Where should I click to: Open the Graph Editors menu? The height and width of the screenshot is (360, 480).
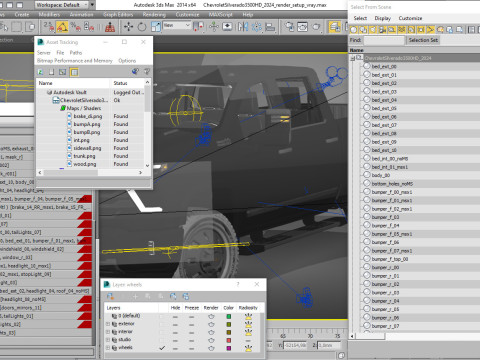pos(118,15)
